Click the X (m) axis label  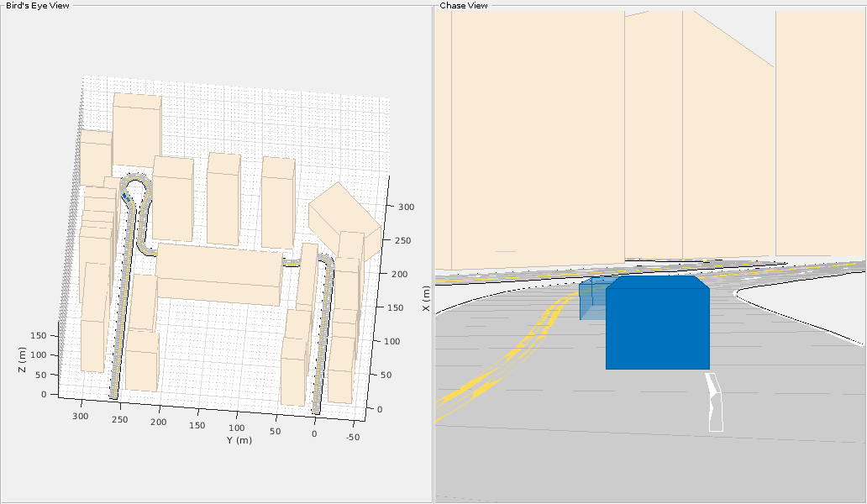tap(426, 298)
